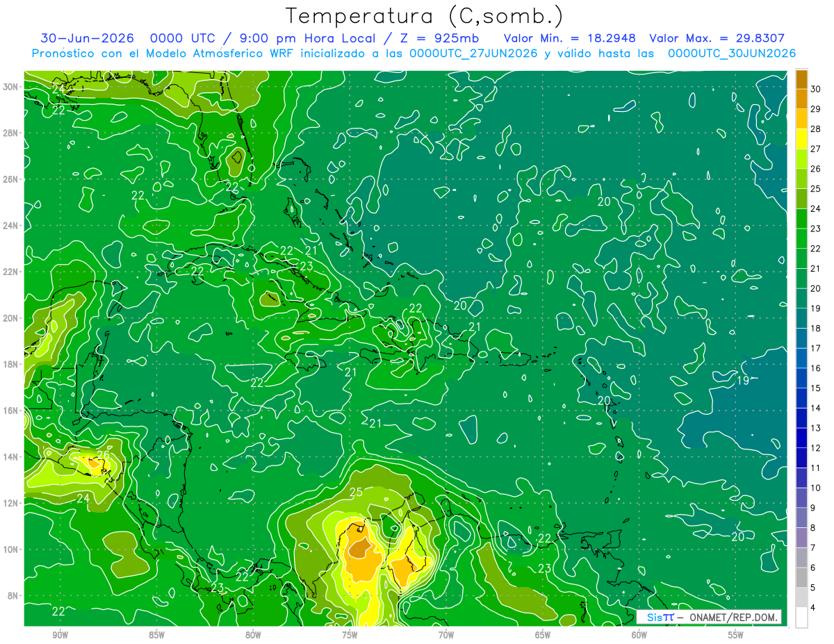The width and height of the screenshot is (834, 644).
Task: Select the '70W' longitude axis label
Action: (x=446, y=635)
